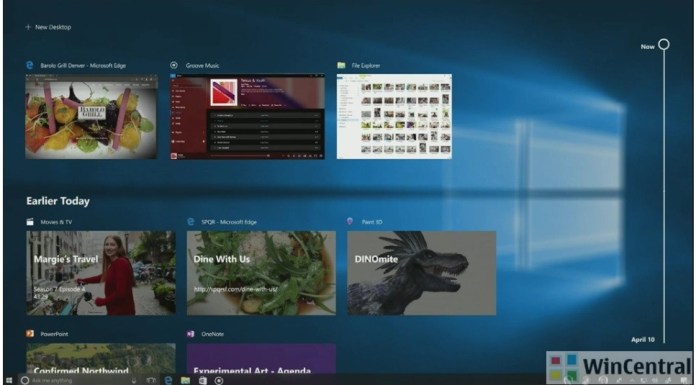Viewport: 696px width, 385px height.
Task: Jump to April 10 on timeline
Action: pyautogui.click(x=643, y=340)
